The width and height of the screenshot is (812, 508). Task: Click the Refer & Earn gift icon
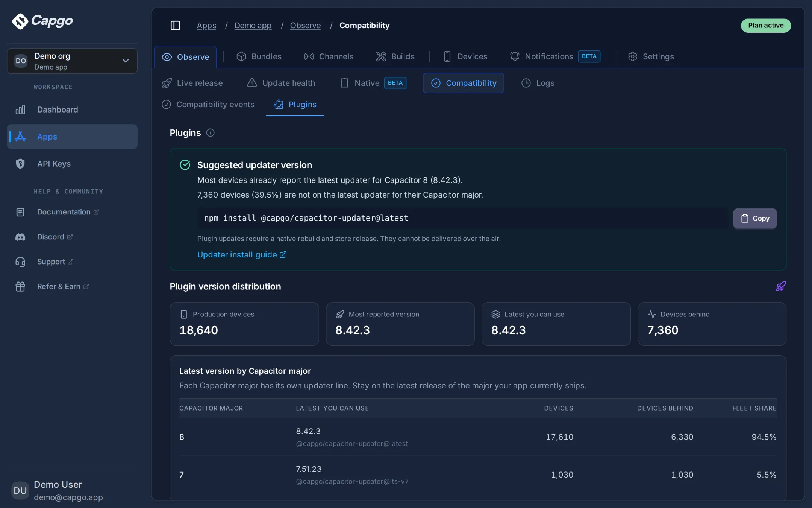(x=20, y=287)
